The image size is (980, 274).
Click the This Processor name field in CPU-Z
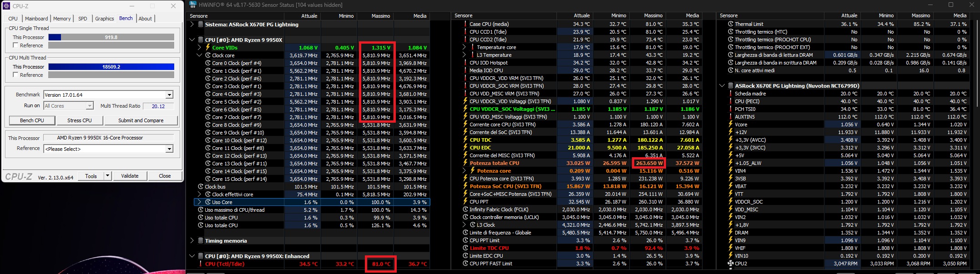[109, 138]
